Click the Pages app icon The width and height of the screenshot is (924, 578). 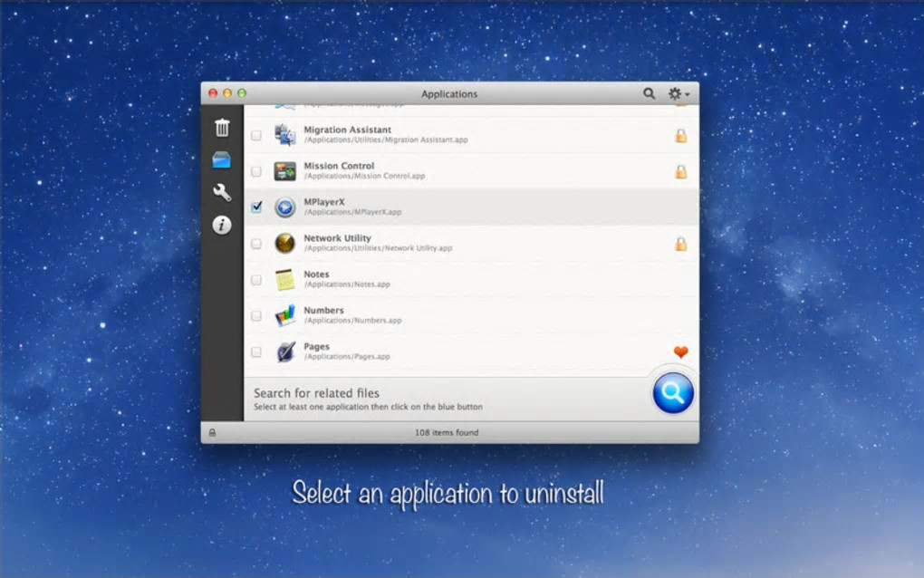click(285, 352)
